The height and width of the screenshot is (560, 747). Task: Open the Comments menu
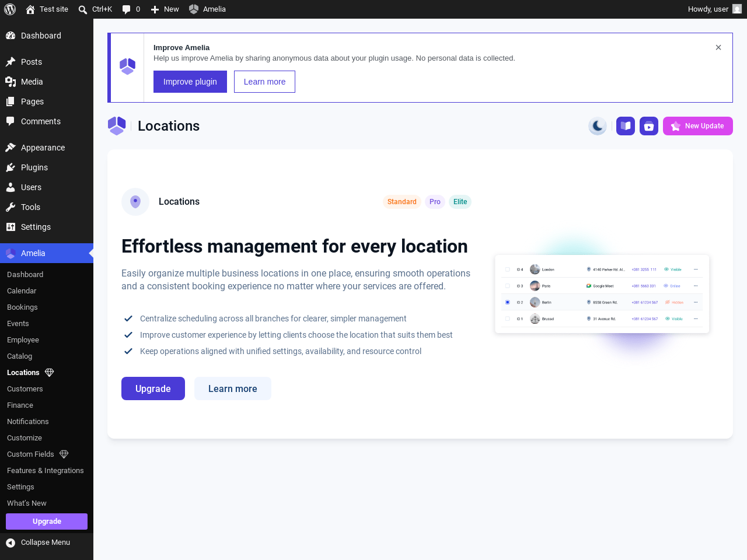47,121
